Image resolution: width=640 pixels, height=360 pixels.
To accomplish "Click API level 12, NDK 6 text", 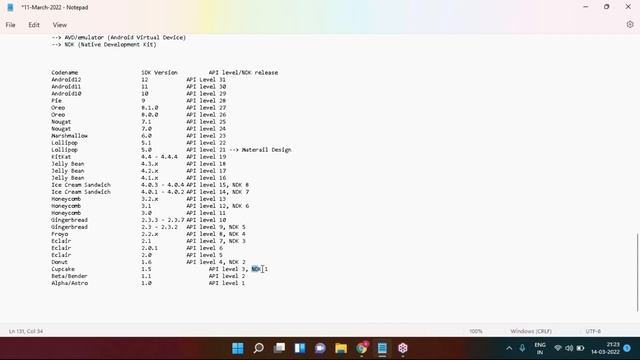I will point(218,206).
